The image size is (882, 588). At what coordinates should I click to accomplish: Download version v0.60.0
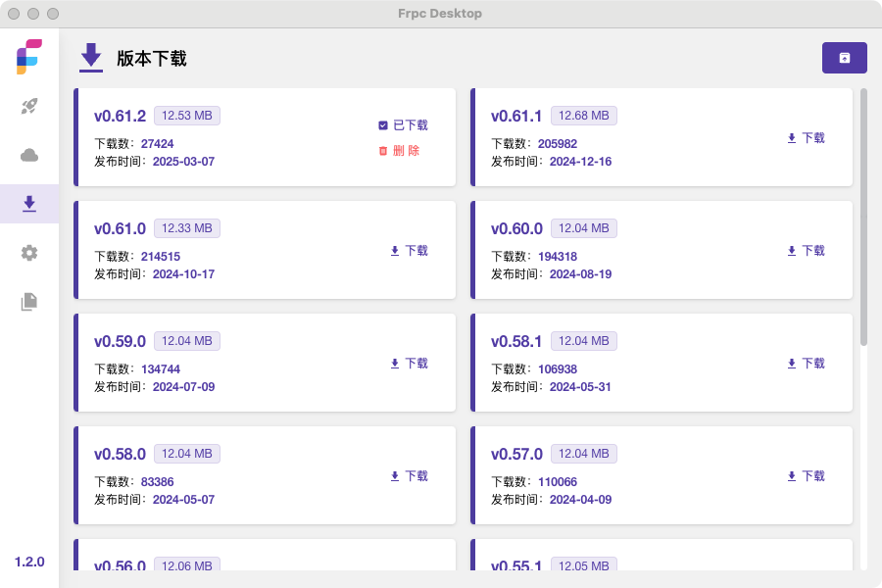click(806, 251)
